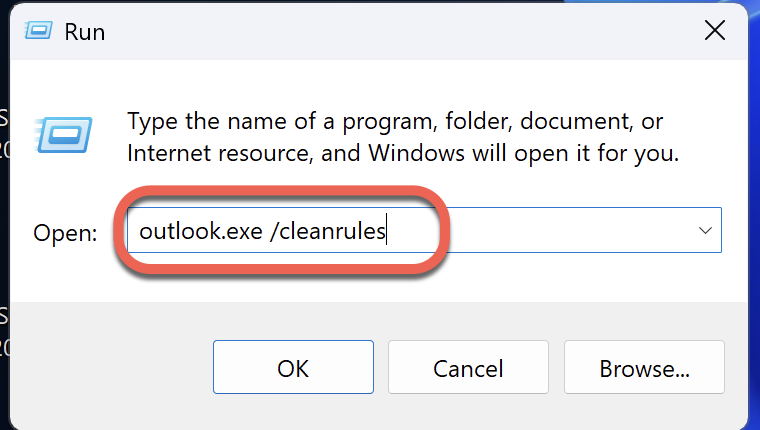Image resolution: width=760 pixels, height=430 pixels.
Task: Click the large Run program icon
Action: tap(65, 132)
